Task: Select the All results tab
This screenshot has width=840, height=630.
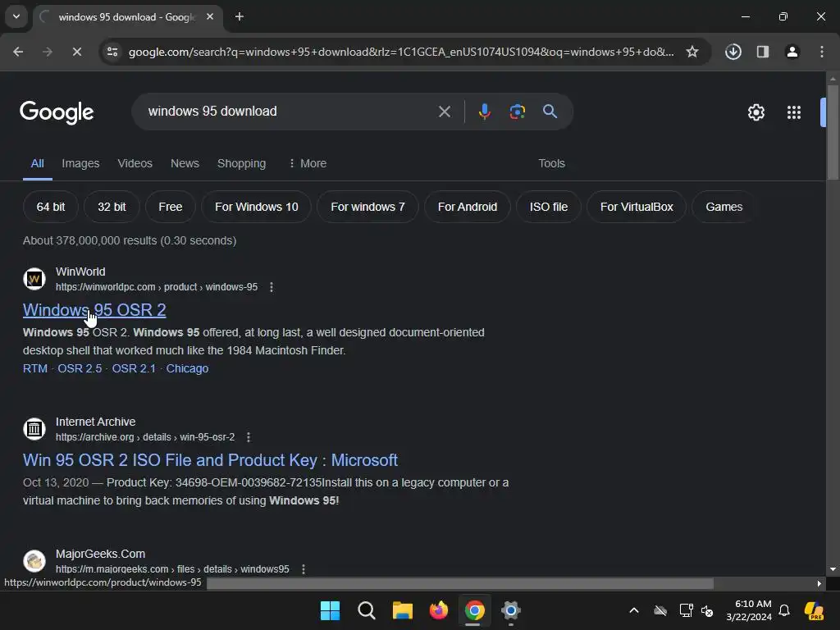Action: tap(38, 163)
